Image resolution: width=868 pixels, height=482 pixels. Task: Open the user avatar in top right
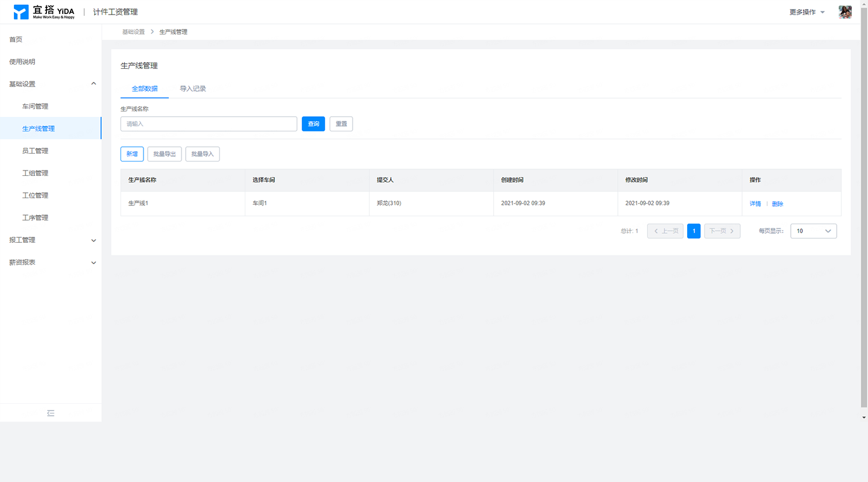pos(845,12)
